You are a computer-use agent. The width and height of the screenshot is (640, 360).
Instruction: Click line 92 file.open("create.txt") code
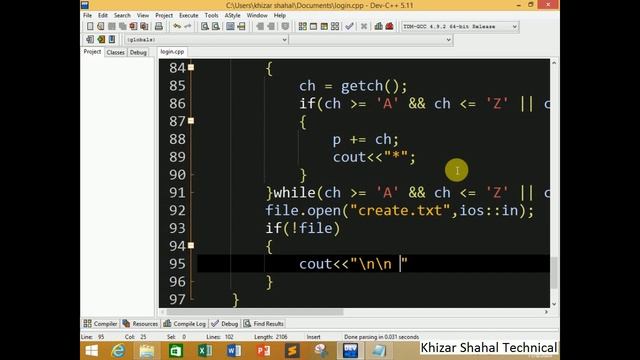click(x=400, y=211)
